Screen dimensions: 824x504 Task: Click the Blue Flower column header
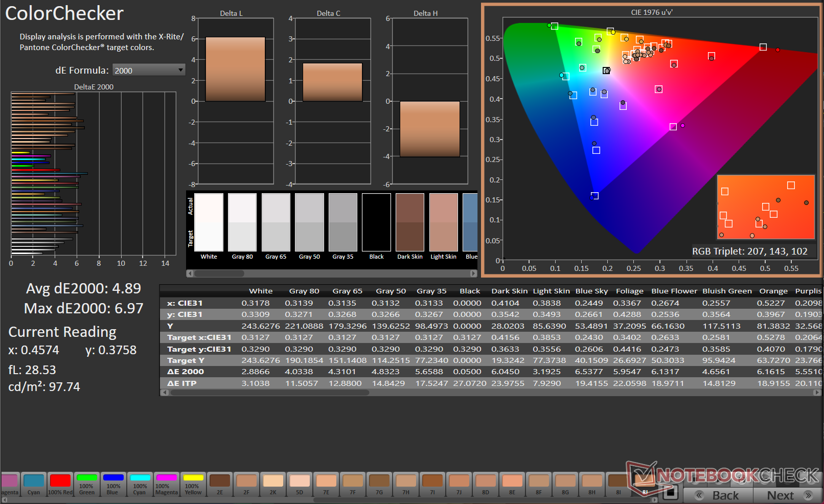pyautogui.click(x=674, y=291)
